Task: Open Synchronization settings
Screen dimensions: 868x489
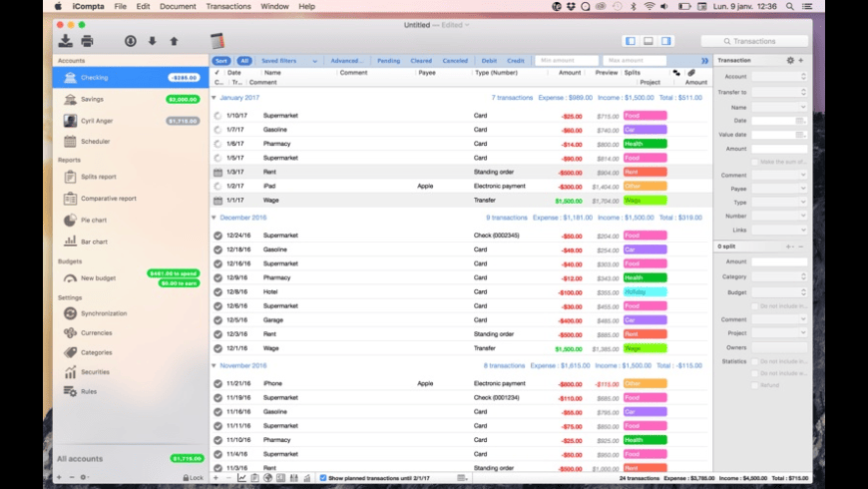Action: [131, 313]
